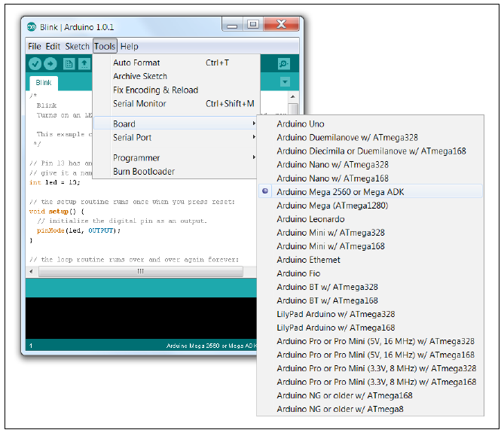Viewport: 504px width, 436px height.
Task: Choose Auto Format from Tools menu
Action: (176, 63)
